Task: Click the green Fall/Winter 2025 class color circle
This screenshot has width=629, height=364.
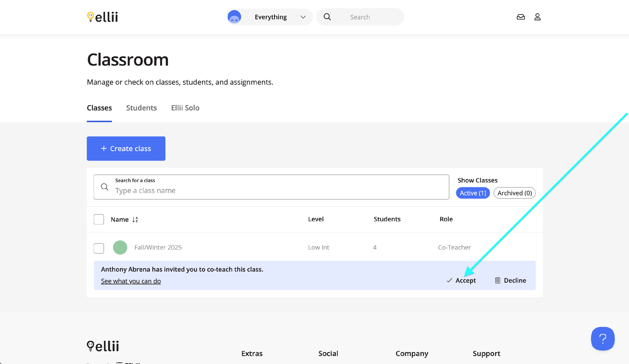Action: (x=120, y=247)
